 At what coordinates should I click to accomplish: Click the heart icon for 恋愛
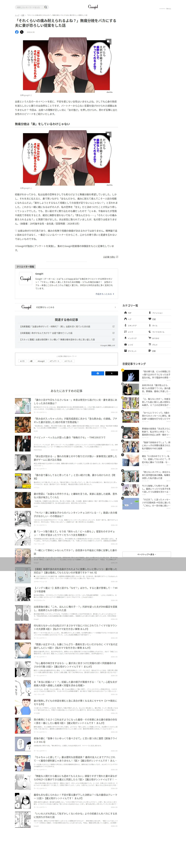150,319
